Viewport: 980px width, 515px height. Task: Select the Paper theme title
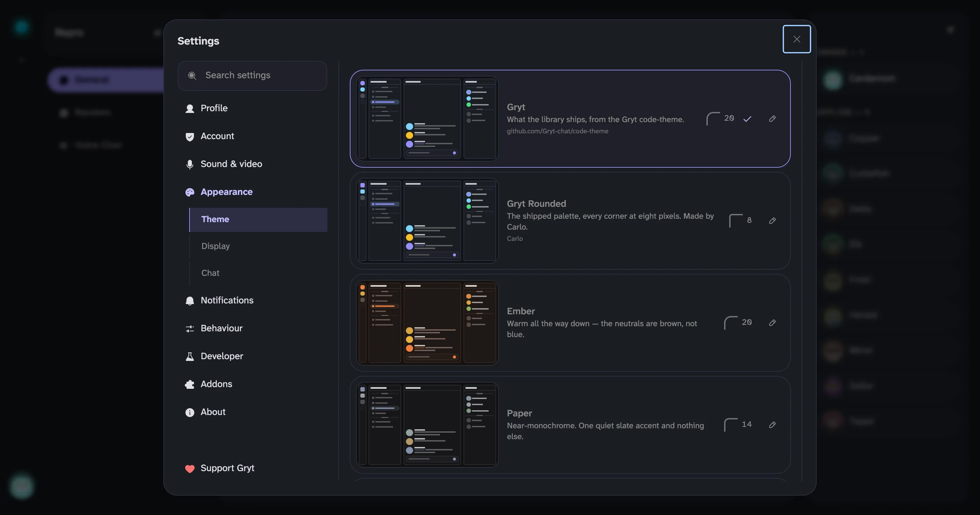click(519, 413)
